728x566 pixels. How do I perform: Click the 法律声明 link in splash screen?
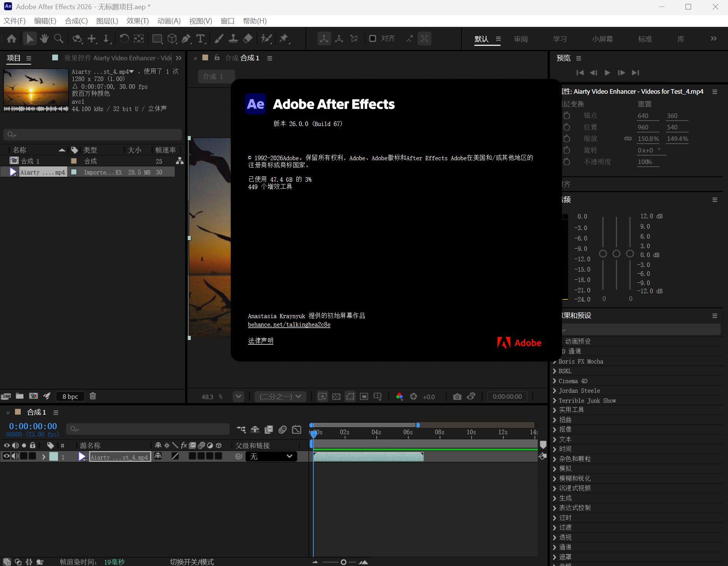pyautogui.click(x=260, y=340)
